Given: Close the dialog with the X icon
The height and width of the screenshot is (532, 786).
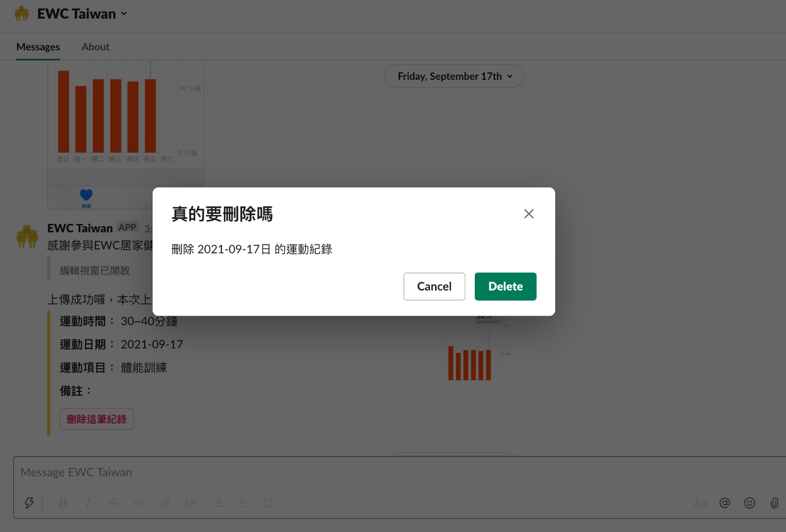Looking at the screenshot, I should (x=529, y=214).
